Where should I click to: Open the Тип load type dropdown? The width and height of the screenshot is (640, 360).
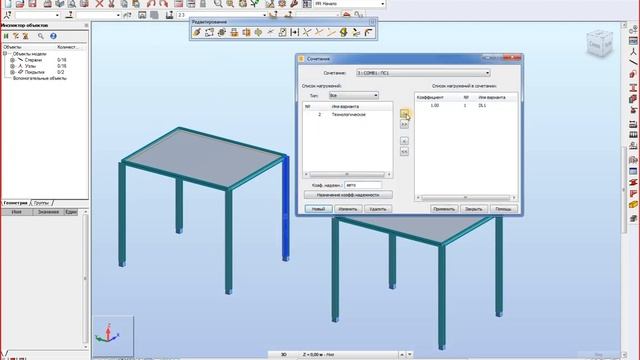coord(353,96)
